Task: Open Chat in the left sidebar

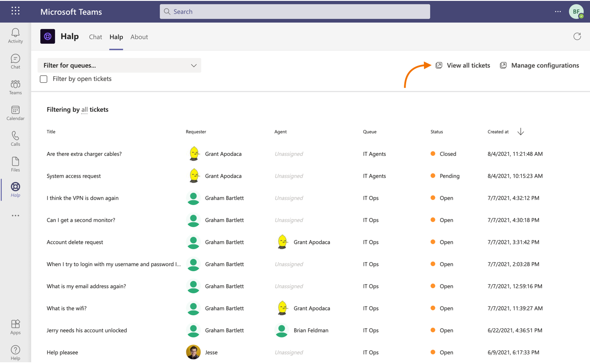Action: (15, 61)
